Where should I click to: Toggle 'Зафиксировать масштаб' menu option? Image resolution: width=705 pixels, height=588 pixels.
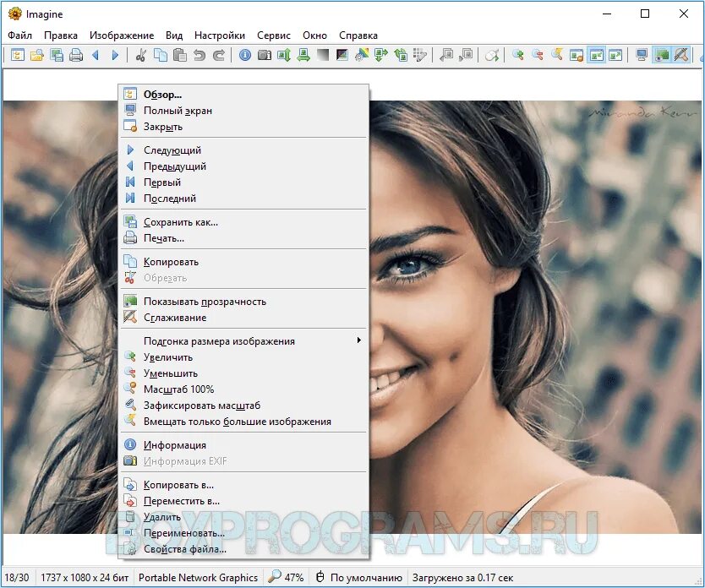tap(243, 406)
